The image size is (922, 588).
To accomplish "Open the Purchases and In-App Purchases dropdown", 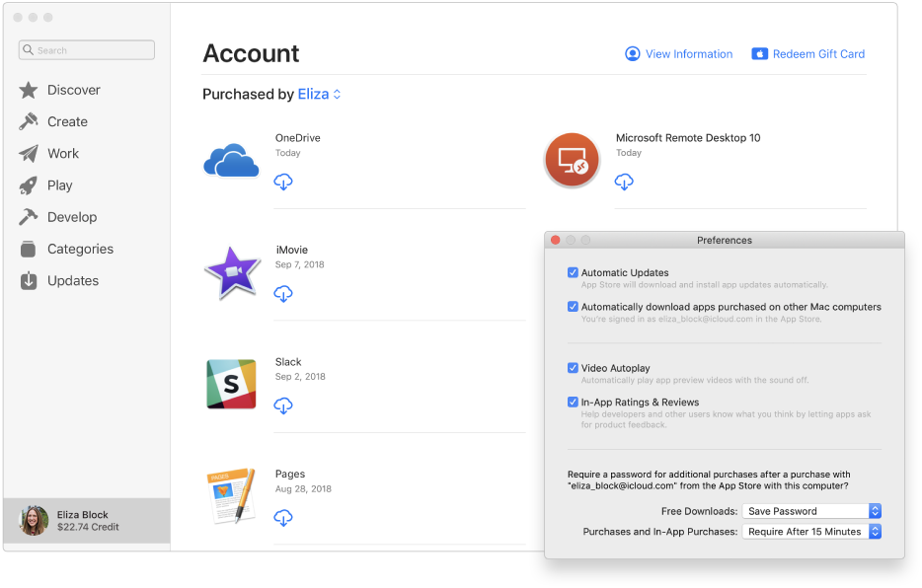I will click(811, 532).
